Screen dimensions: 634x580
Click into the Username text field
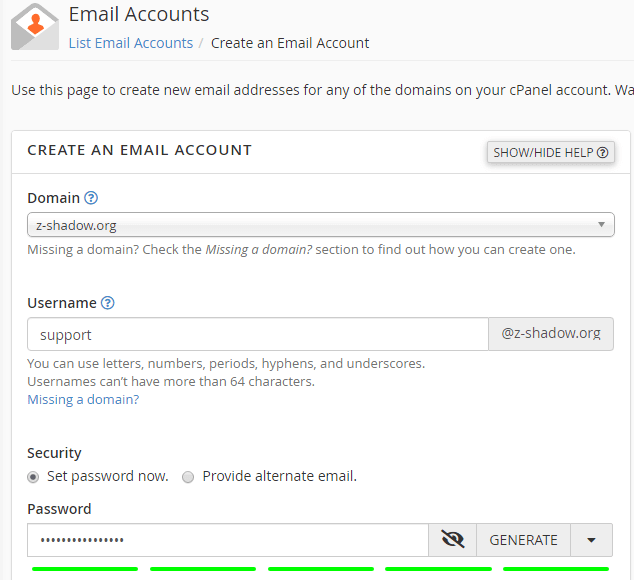(257, 334)
